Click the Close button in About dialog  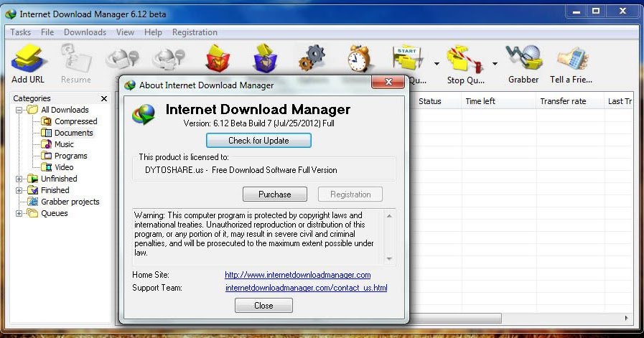coord(263,306)
